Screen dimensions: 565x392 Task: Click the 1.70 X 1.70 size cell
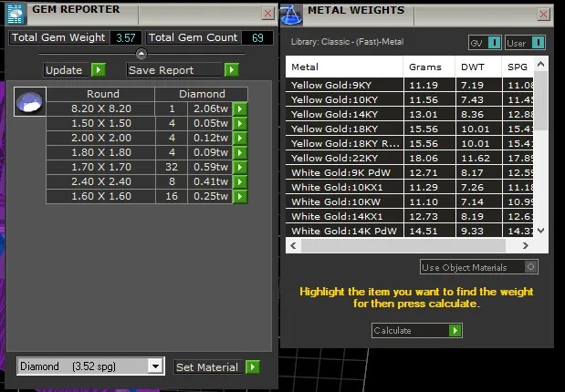coord(101,167)
